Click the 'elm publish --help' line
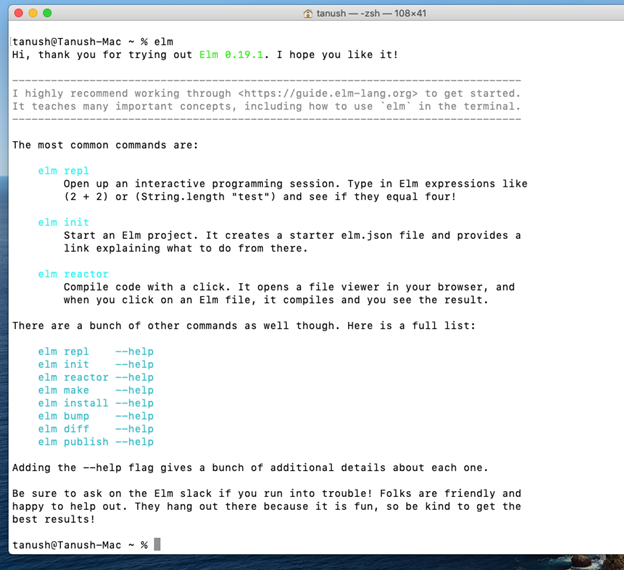 [x=96, y=442]
